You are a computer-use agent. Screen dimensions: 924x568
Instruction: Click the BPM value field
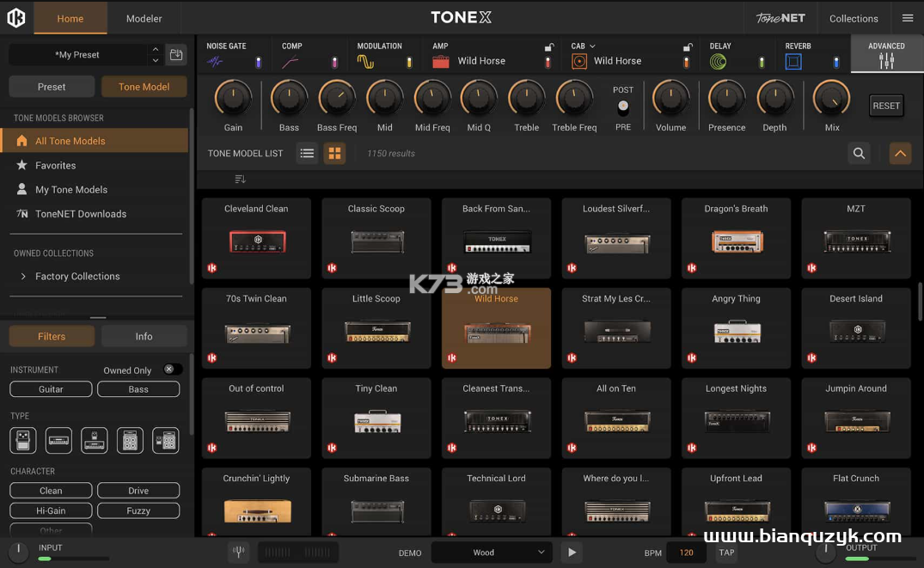(687, 553)
